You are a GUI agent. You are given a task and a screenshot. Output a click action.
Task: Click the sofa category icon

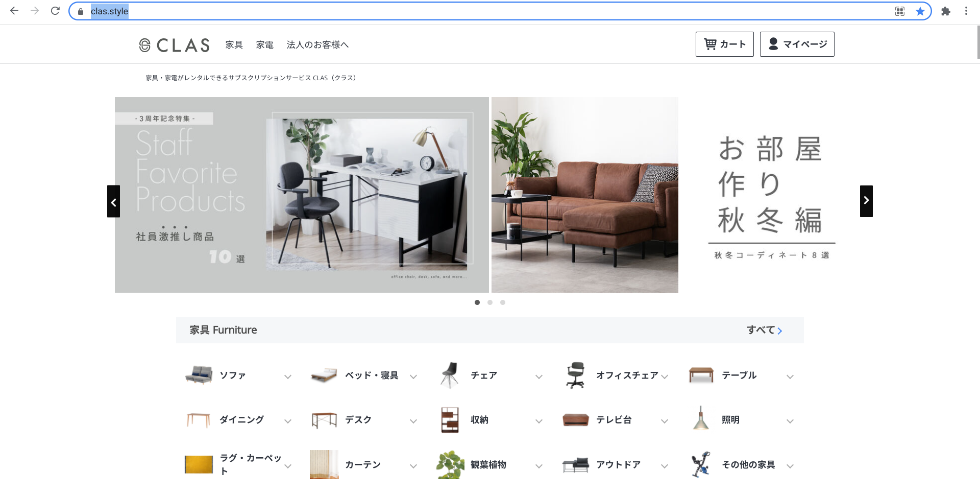[x=199, y=375]
